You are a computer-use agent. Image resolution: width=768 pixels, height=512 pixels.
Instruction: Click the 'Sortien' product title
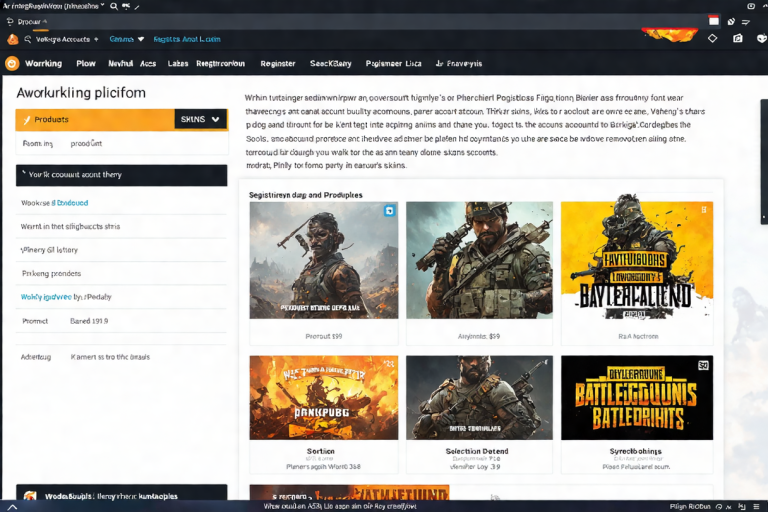tap(321, 451)
